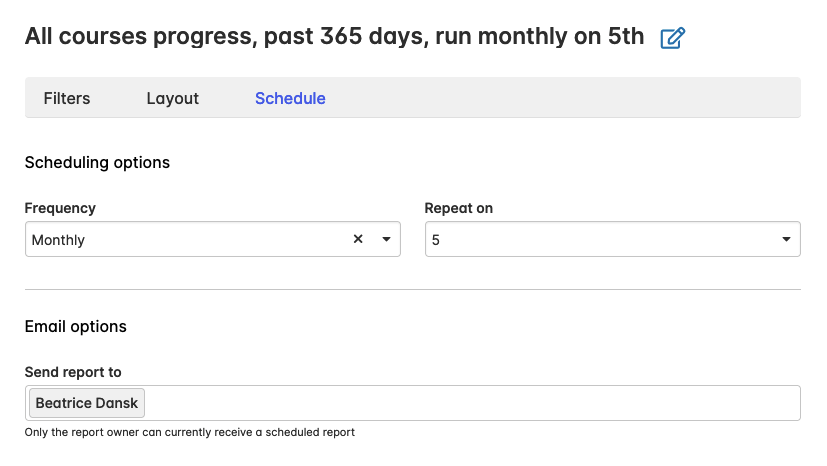Switch to the Filters tab
Screen dimensions: 827x466
tap(67, 98)
